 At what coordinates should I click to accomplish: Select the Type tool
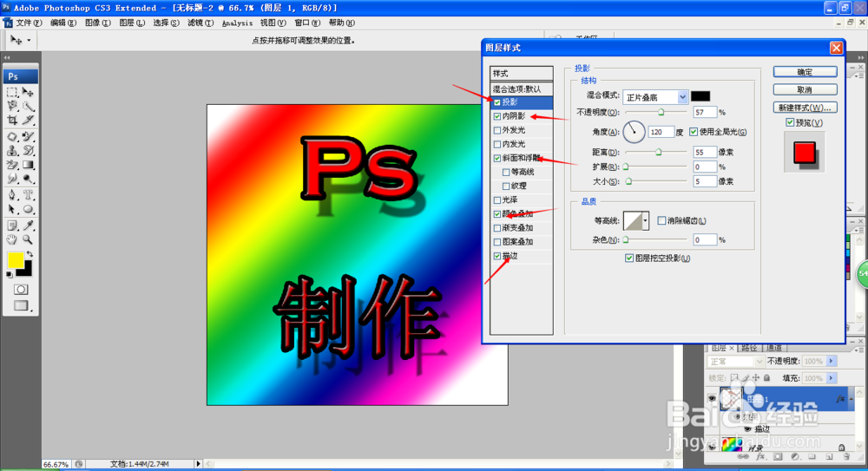click(x=28, y=195)
